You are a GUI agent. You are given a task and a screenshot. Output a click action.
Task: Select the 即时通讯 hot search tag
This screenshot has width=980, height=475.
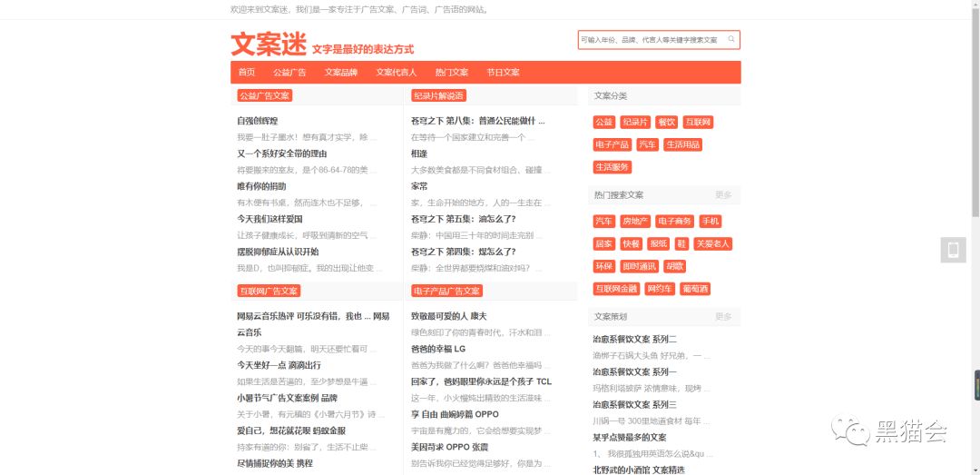(x=640, y=267)
